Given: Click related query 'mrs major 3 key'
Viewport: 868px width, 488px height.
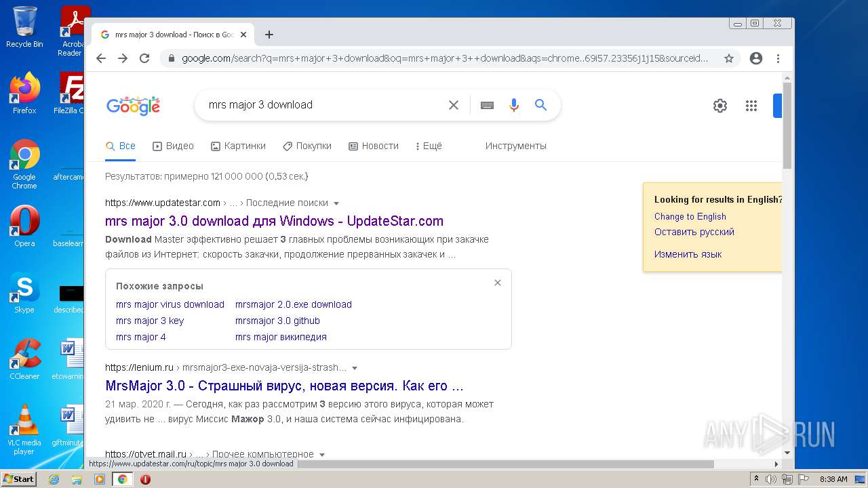Looking at the screenshot, I should [x=150, y=321].
